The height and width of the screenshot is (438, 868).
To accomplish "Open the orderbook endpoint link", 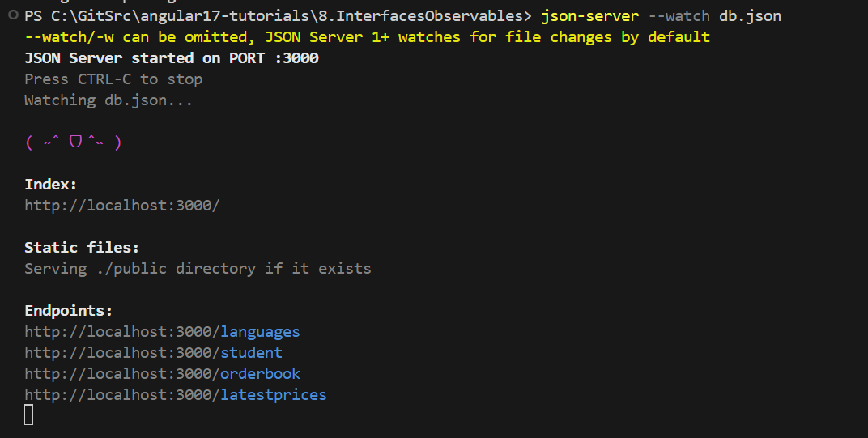I will pyautogui.click(x=162, y=374).
